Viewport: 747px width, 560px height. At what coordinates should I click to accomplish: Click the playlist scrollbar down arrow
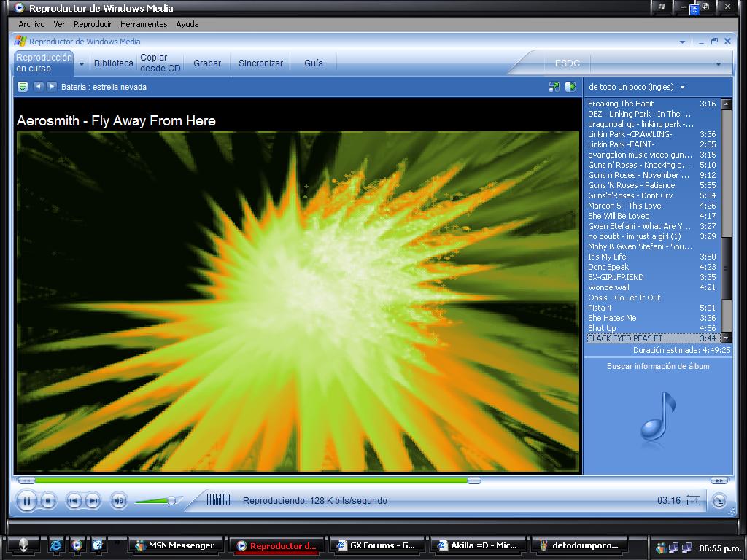[x=726, y=338]
